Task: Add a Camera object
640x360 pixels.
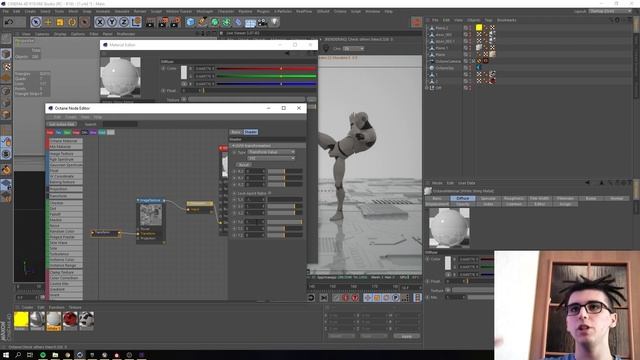Action: click(x=262, y=22)
